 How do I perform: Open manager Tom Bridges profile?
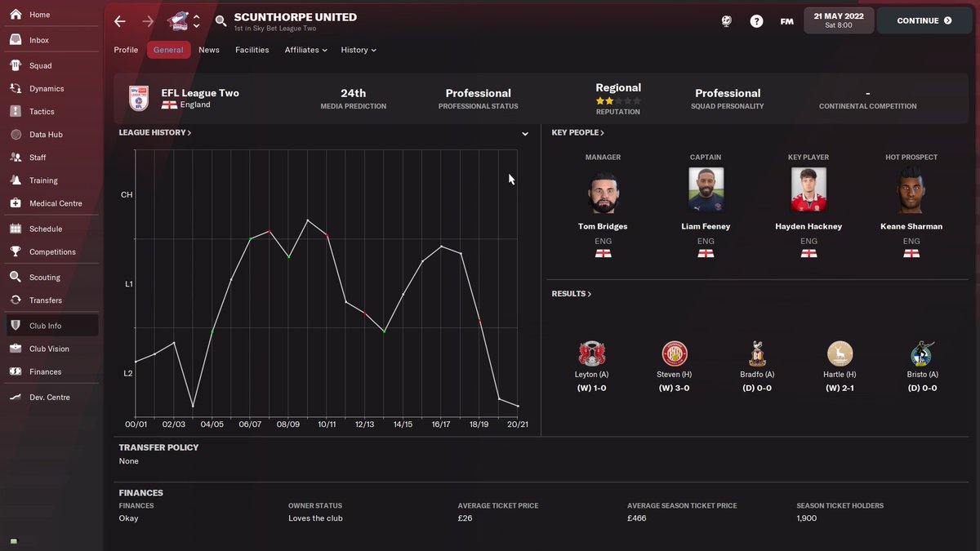pyautogui.click(x=603, y=226)
